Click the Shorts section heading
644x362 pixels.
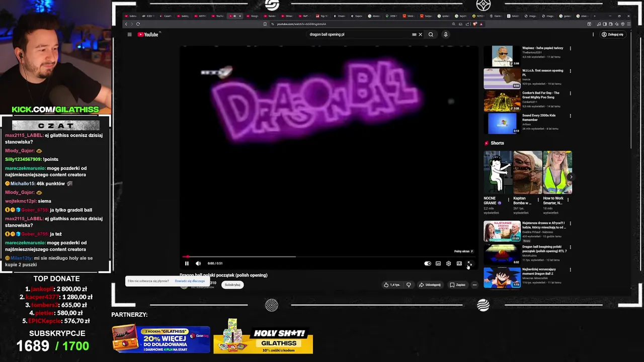click(x=497, y=143)
